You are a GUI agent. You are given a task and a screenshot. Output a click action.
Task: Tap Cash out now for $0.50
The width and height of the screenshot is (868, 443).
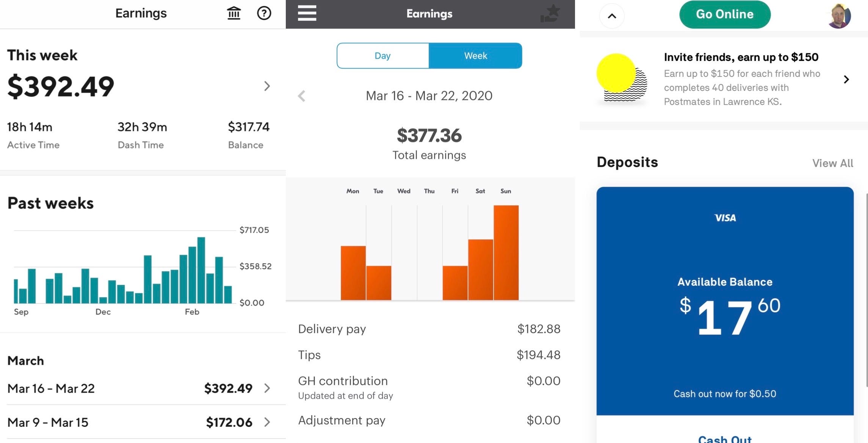click(725, 394)
